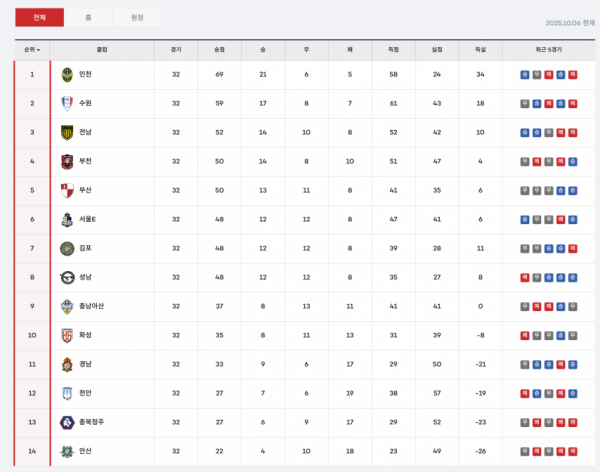
Task: Open the Seoul E (서울E) team crest
Action: click(67, 219)
